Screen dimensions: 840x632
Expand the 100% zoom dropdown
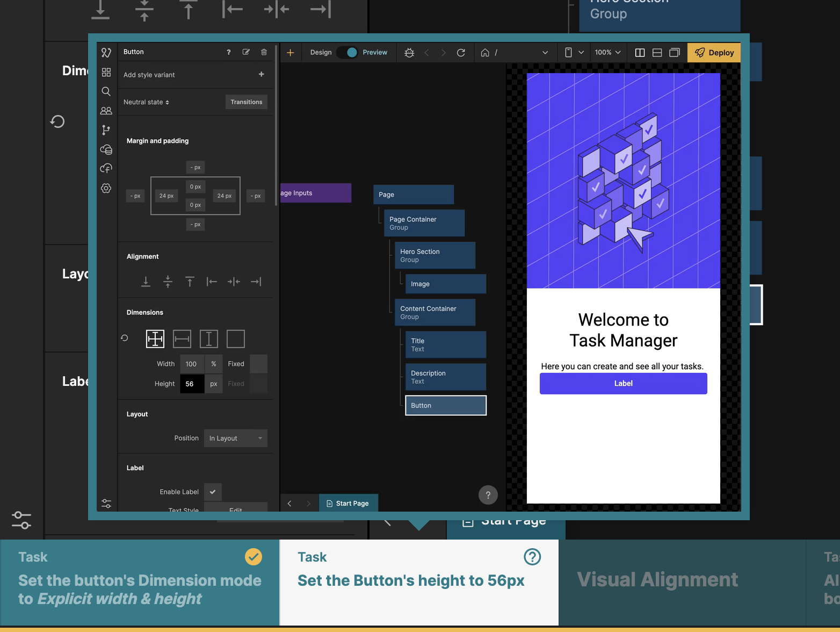[x=607, y=53]
